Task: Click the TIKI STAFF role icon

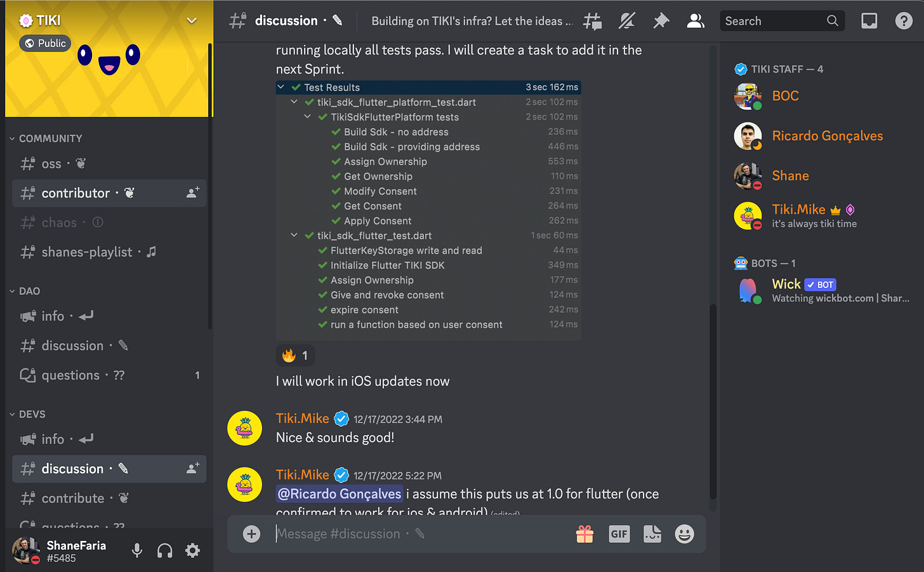Action: tap(740, 69)
